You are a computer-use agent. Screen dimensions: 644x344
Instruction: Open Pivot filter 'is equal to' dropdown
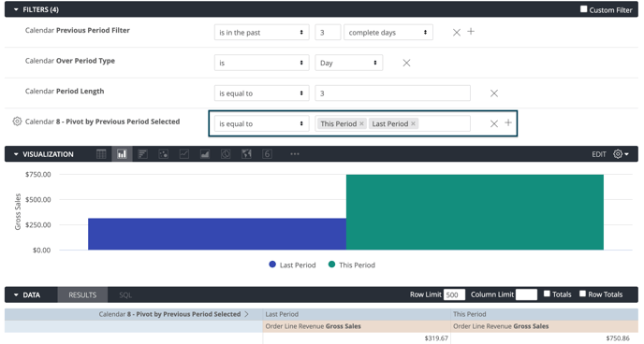click(x=262, y=123)
